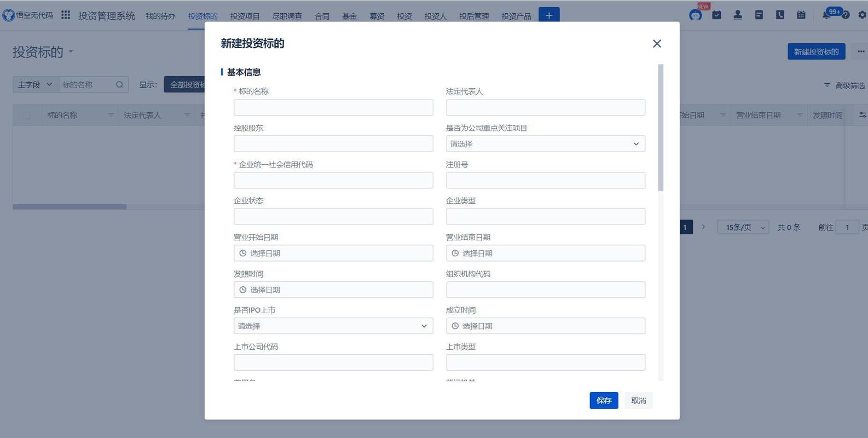868x438 pixels.
Task: Open the nine-dot app launcher grid
Action: click(x=66, y=15)
